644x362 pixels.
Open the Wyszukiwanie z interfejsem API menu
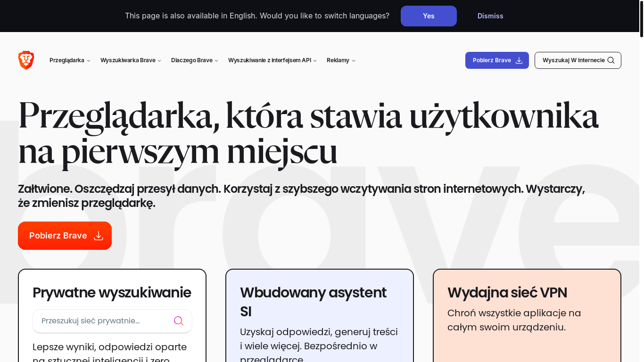pos(272,60)
